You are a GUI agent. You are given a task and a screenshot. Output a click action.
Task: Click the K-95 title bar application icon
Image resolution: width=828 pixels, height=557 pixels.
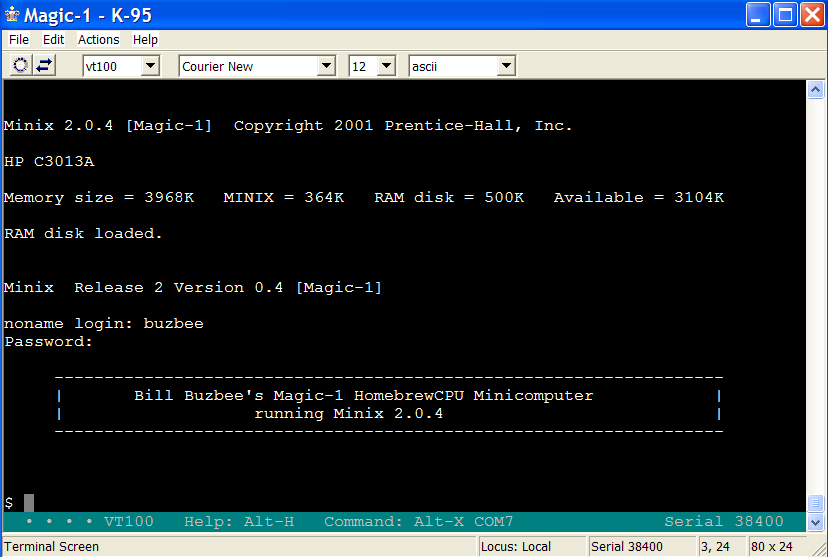(x=12, y=15)
